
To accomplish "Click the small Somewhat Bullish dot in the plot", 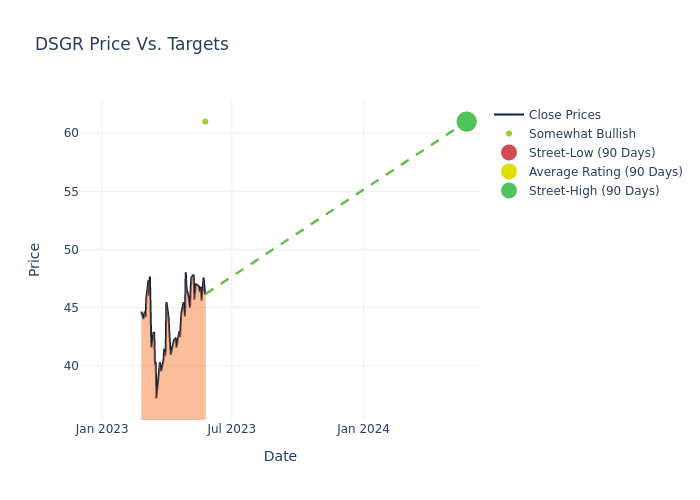I will (205, 122).
